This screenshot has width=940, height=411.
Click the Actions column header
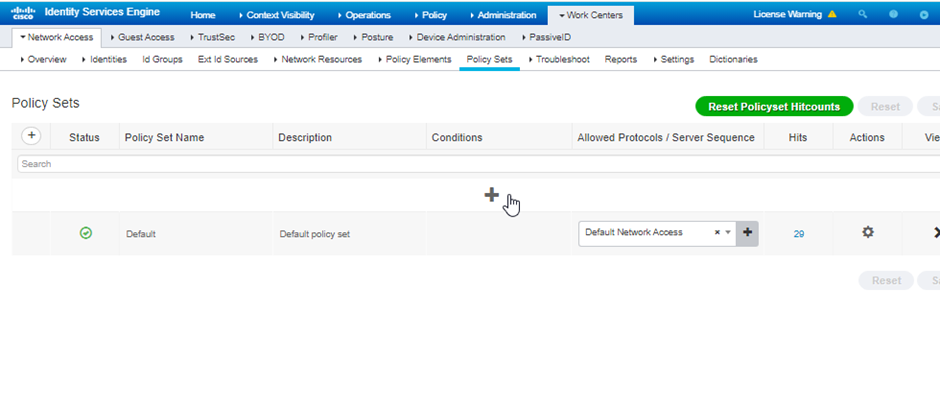point(867,137)
